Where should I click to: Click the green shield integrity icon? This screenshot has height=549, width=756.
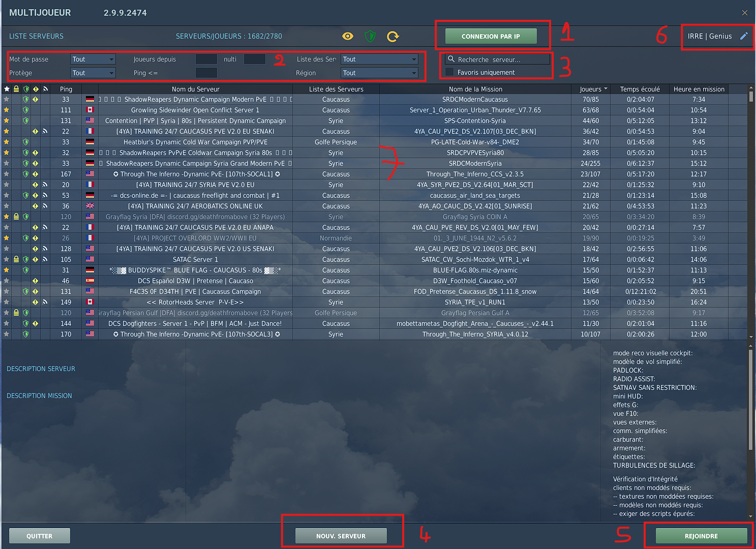point(370,36)
